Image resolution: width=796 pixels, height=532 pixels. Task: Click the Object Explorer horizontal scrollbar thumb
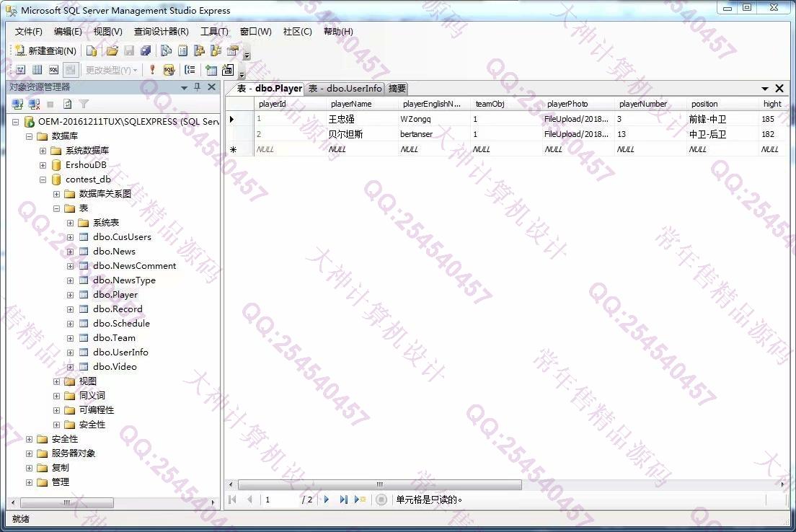[x=66, y=502]
